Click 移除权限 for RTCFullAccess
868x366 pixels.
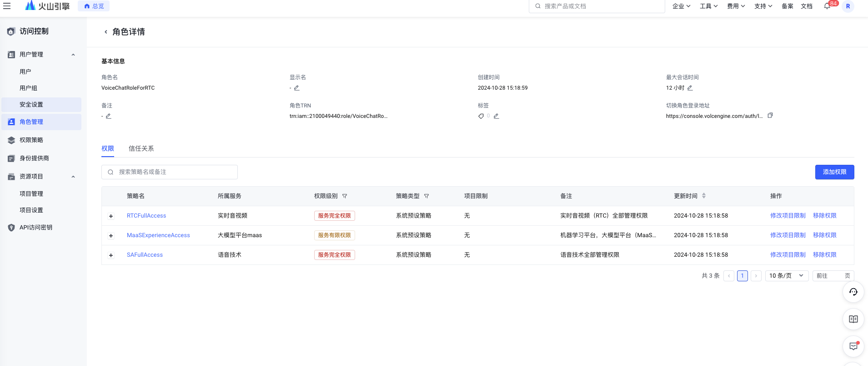pyautogui.click(x=824, y=216)
